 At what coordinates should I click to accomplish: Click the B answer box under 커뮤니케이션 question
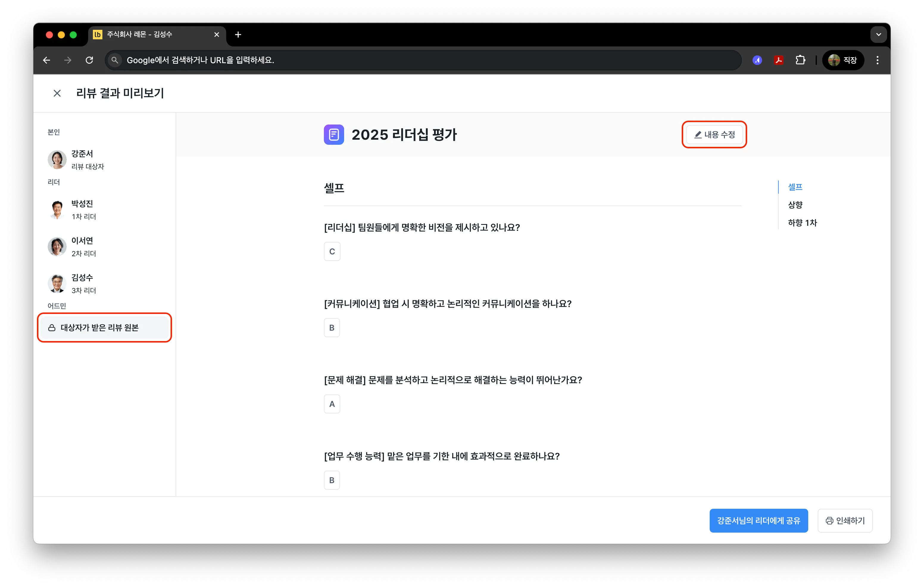[x=332, y=328]
